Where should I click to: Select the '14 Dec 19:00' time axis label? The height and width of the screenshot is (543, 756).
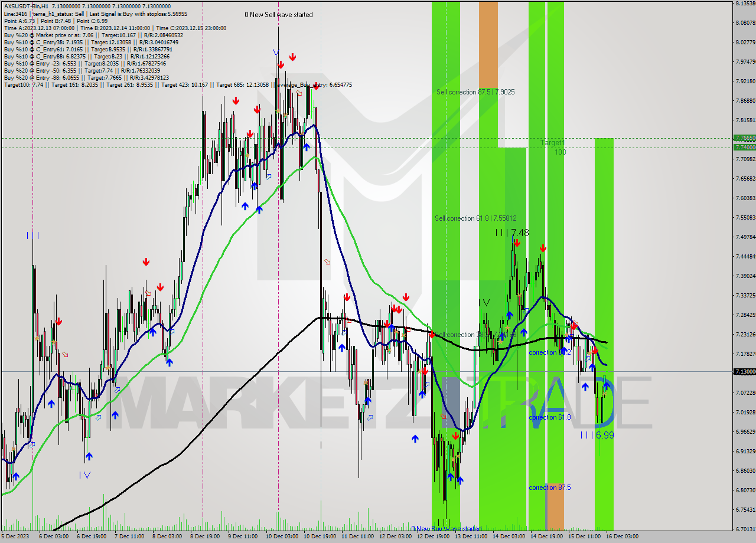[x=547, y=537]
